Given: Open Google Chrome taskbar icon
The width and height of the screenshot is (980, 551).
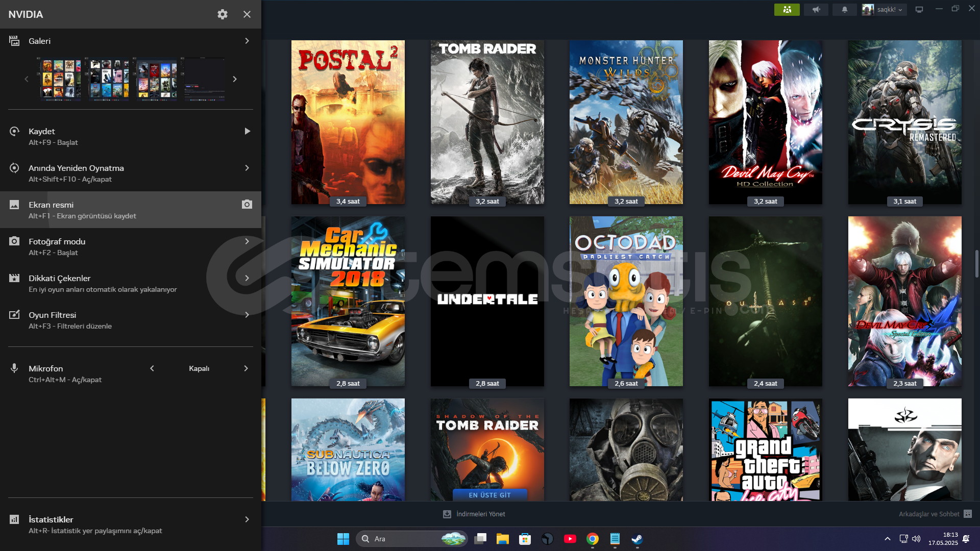Looking at the screenshot, I should [593, 539].
